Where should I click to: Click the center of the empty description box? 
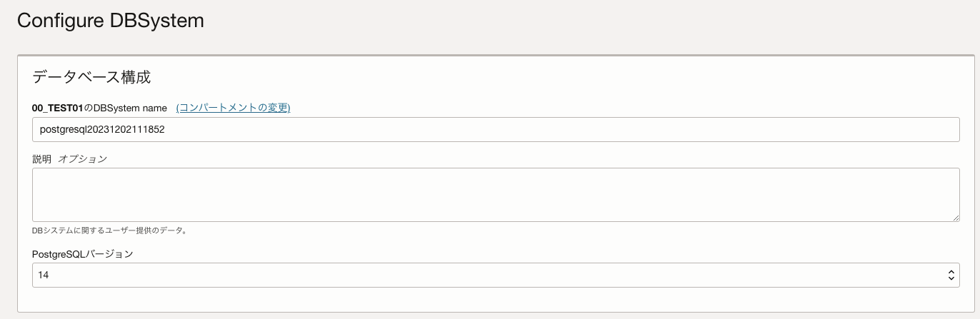pyautogui.click(x=496, y=195)
